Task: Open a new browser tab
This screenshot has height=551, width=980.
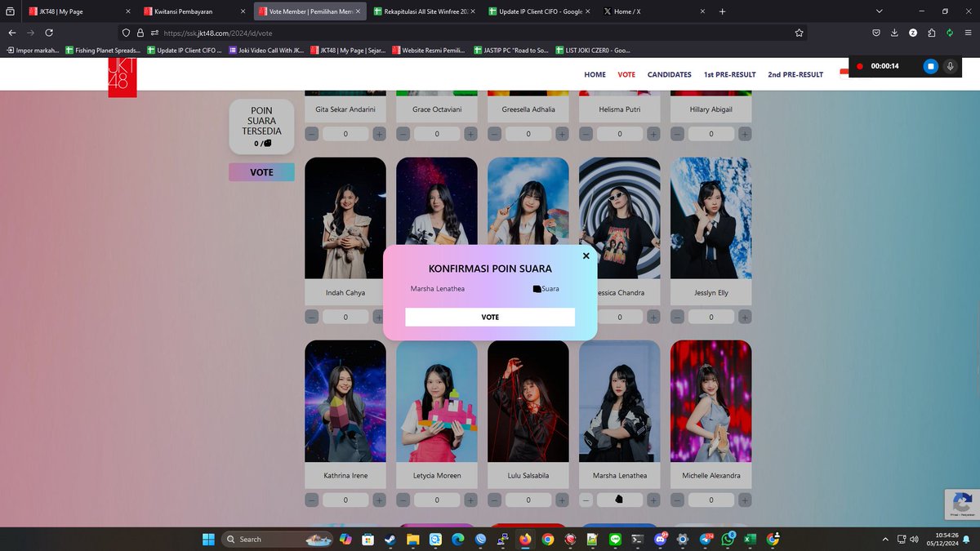Action: click(x=722, y=11)
